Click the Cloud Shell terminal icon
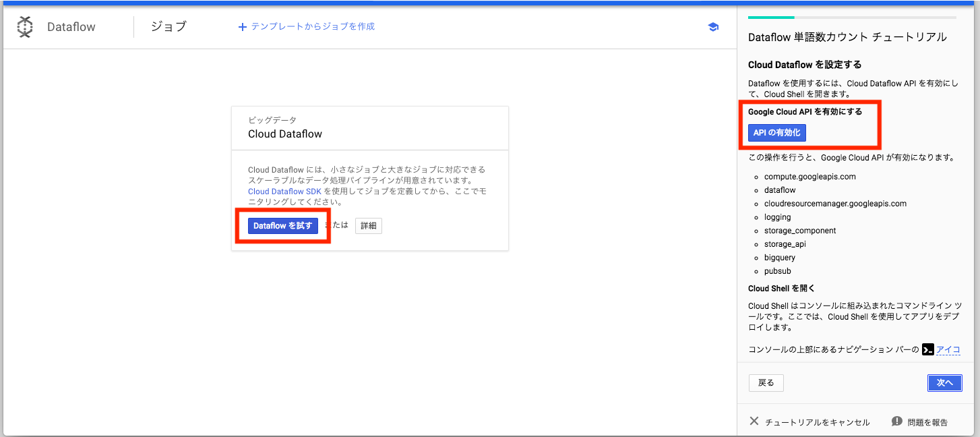Screen dimensions: 980x437 coord(928,349)
